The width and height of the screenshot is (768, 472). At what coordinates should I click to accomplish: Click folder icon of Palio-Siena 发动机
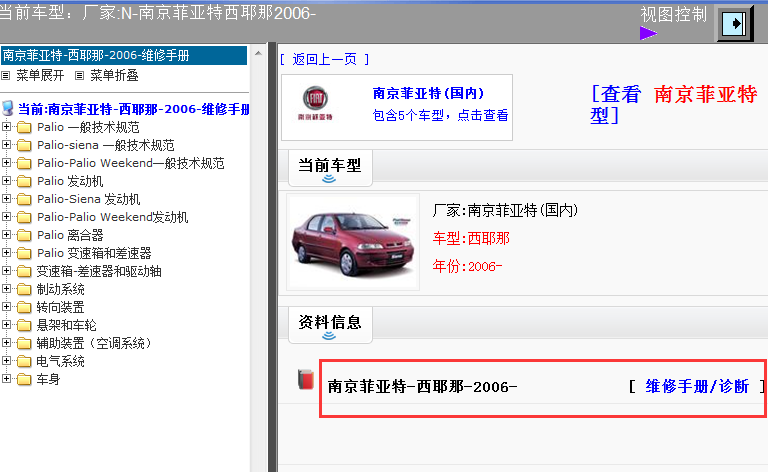(24, 200)
